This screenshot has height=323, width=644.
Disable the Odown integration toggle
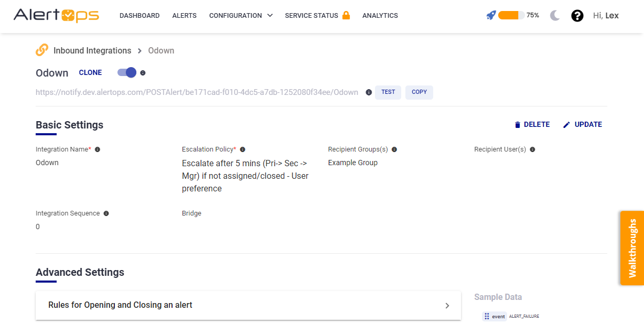pyautogui.click(x=127, y=72)
